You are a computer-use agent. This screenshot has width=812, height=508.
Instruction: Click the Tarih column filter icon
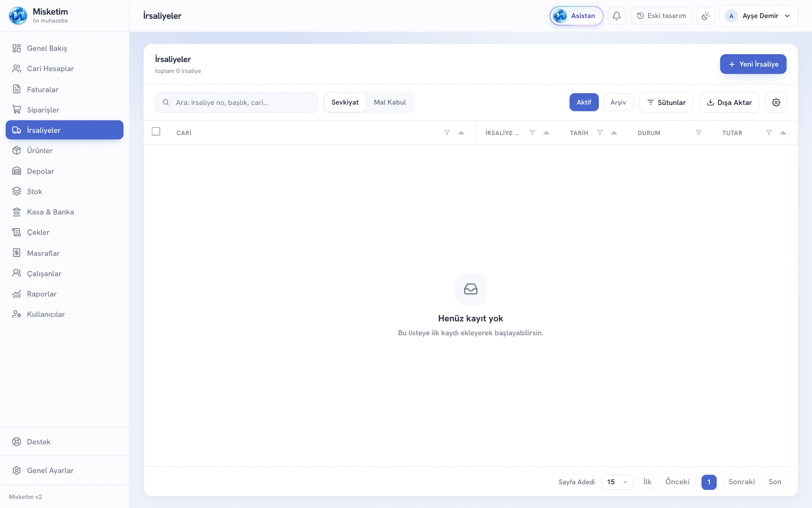pyautogui.click(x=600, y=132)
